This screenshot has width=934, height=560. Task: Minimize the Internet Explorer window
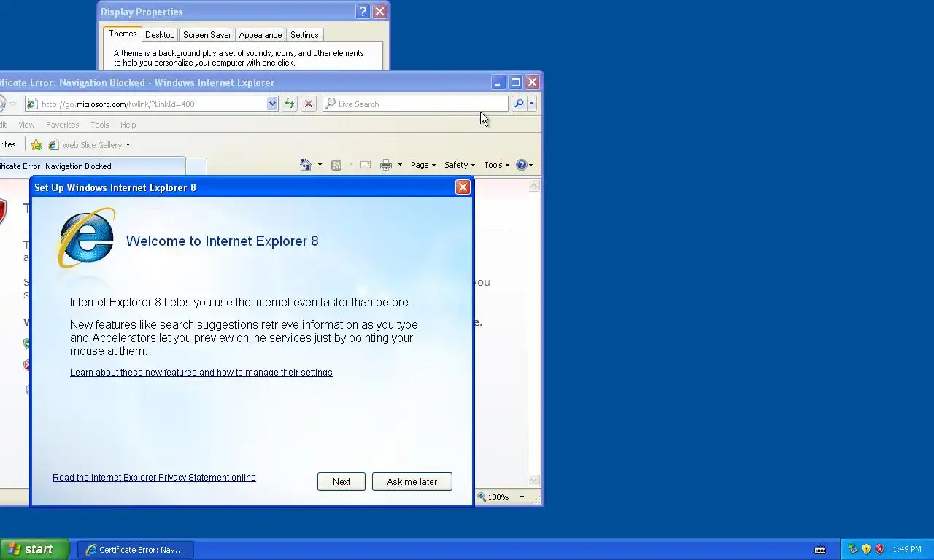(x=498, y=82)
